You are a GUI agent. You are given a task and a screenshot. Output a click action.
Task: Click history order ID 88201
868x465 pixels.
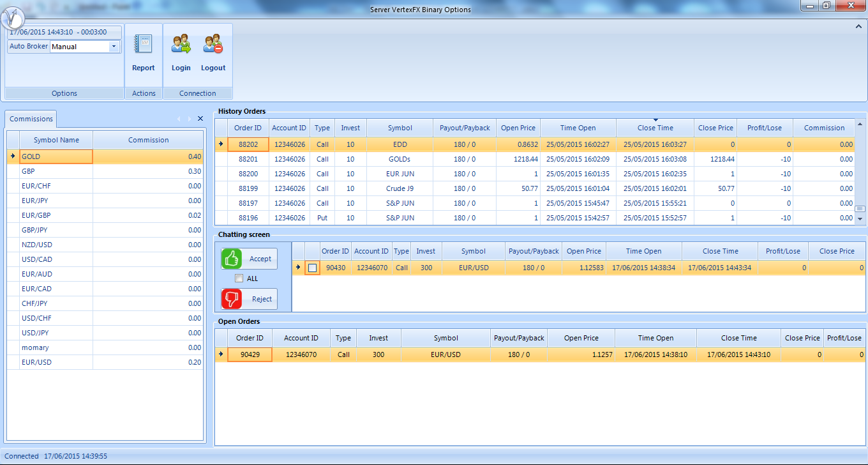coord(248,159)
